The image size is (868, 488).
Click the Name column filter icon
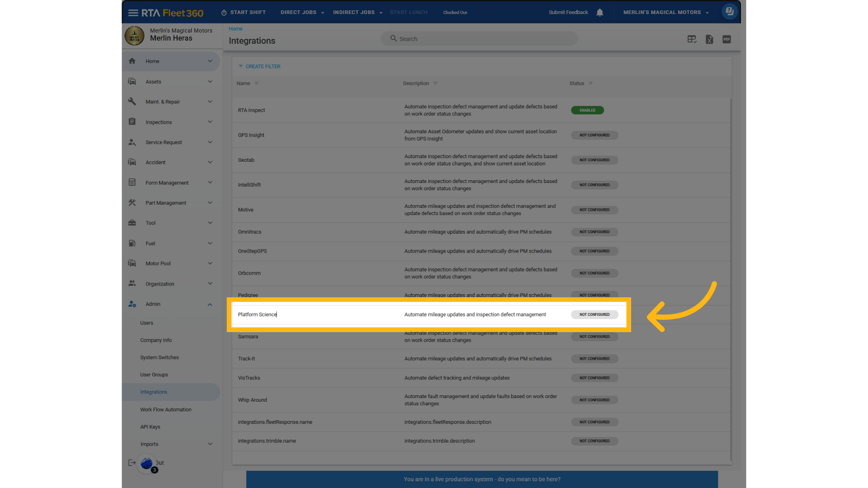click(256, 84)
